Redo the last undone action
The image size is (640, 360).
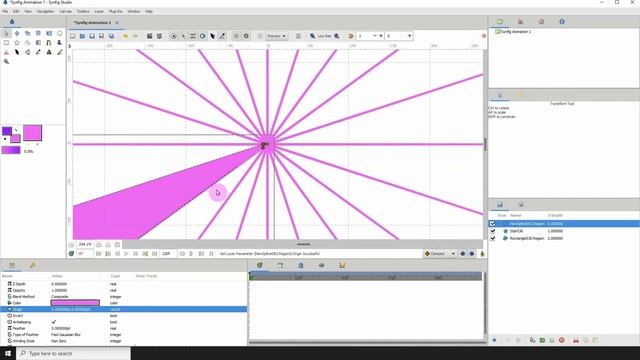135,36
